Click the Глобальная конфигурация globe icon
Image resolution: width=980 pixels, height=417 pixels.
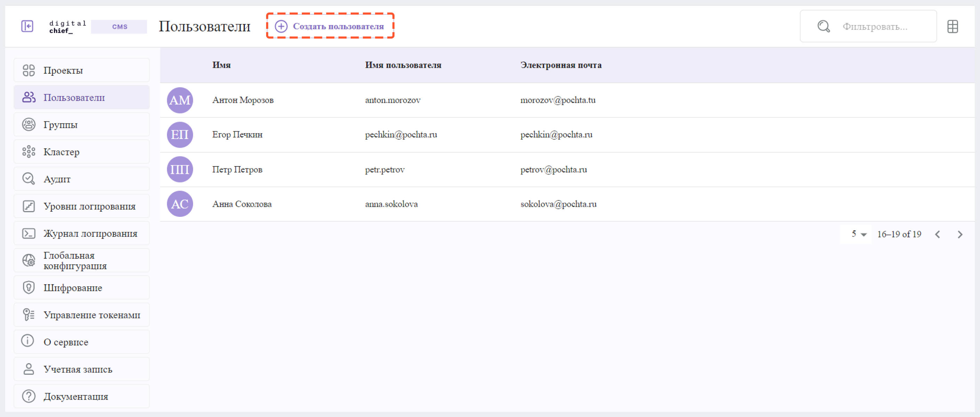coord(29,260)
